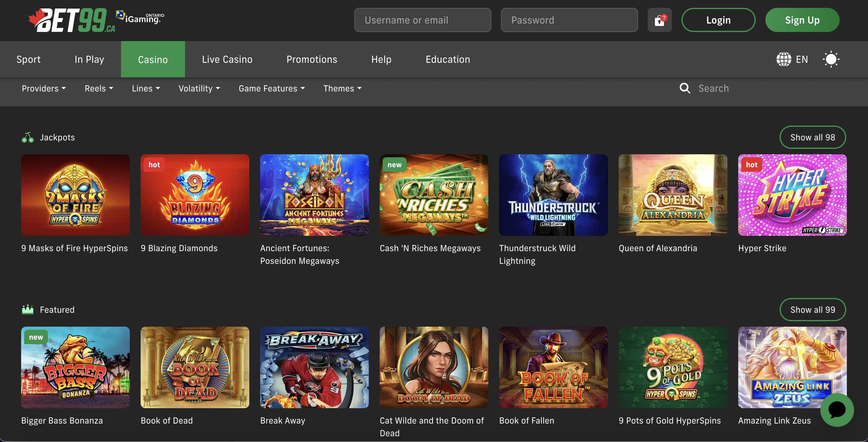
Task: Click the 'Bigger Bass Bonanza' title
Action: (x=62, y=421)
